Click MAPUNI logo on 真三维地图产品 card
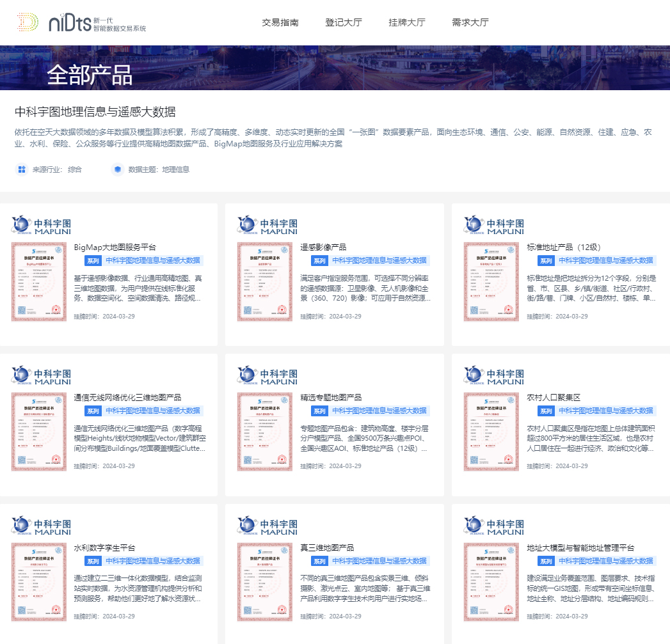This screenshot has width=670, height=644. click(267, 526)
